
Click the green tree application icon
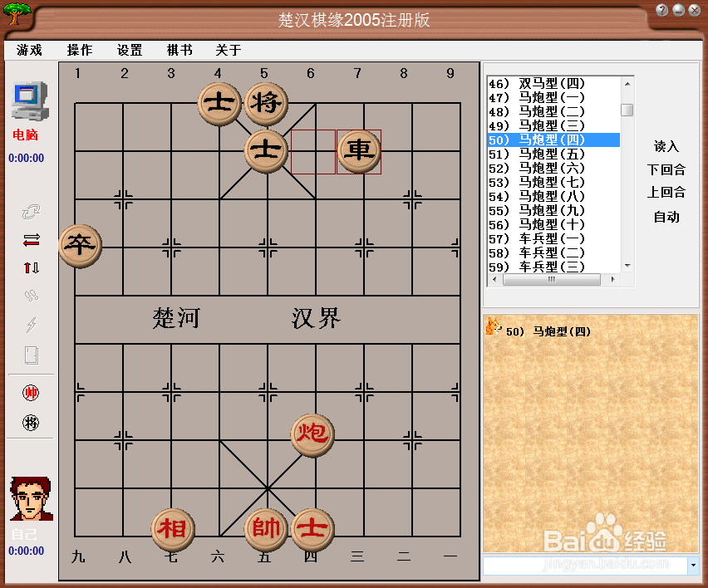pos(17,13)
